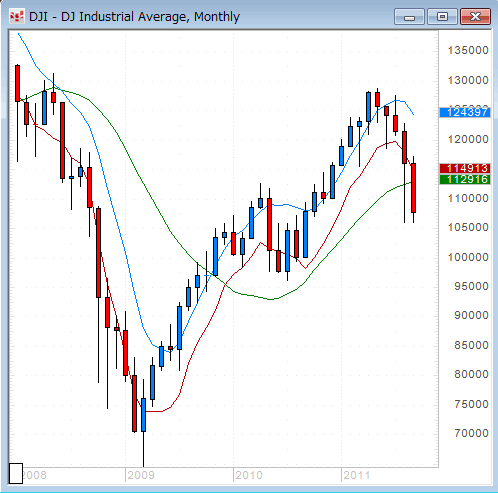Click the red 114913 price label

point(465,168)
